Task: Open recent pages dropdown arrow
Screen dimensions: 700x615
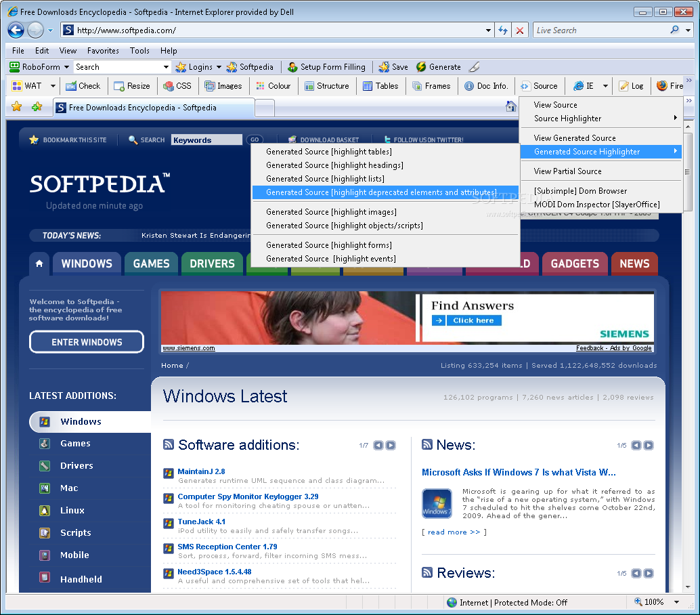Action: pos(51,30)
